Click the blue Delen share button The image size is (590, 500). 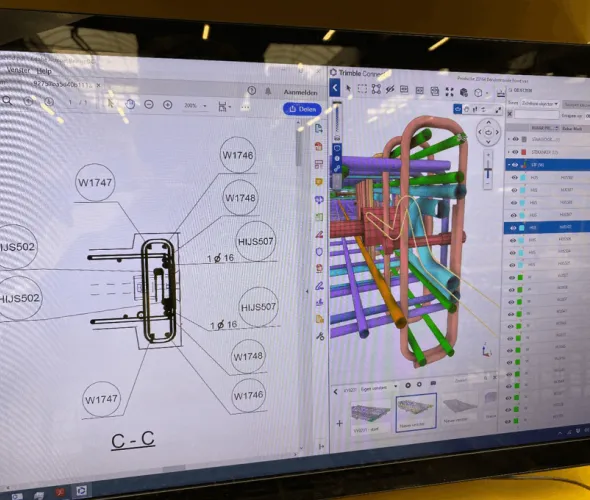302,109
